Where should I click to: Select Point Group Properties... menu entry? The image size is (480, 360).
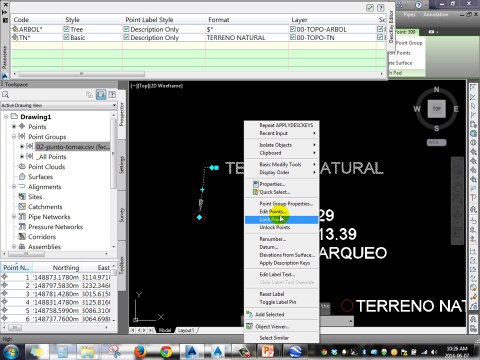coord(286,204)
